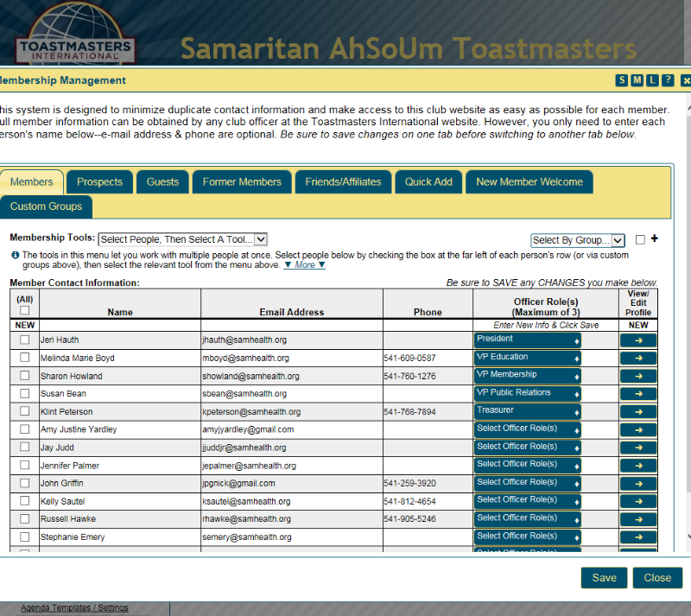
Task: Open Melinda Marie Boyd's profile arrow
Action: pyautogui.click(x=638, y=358)
